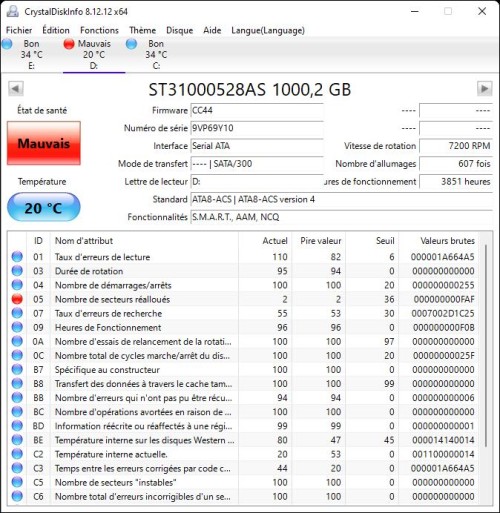The image size is (500, 513).
Task: Go to next disk with right arrow
Action: (x=484, y=89)
